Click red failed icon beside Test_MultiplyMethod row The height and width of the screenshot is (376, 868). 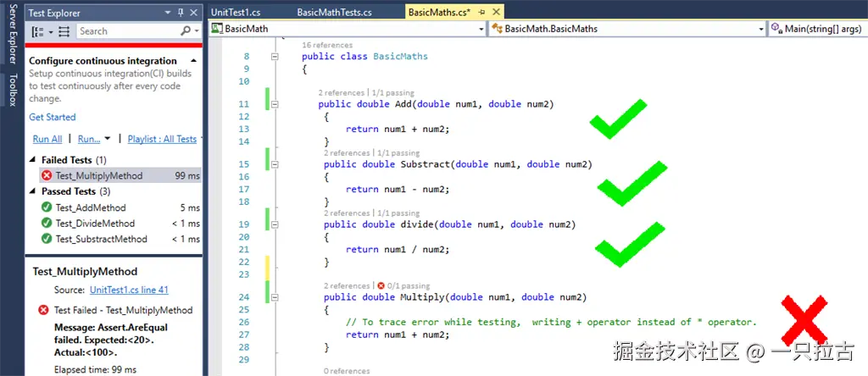point(47,176)
